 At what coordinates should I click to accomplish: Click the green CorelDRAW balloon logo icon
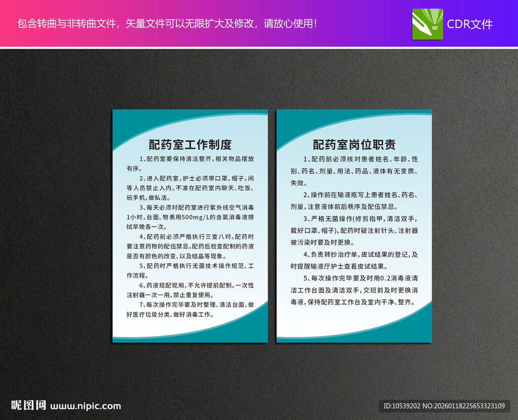(427, 24)
